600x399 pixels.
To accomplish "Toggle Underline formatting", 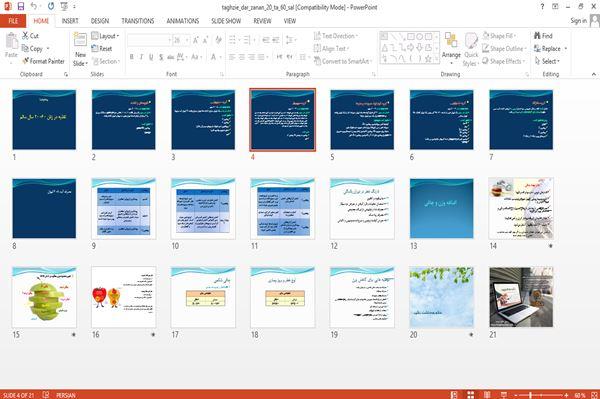I will point(151,57).
